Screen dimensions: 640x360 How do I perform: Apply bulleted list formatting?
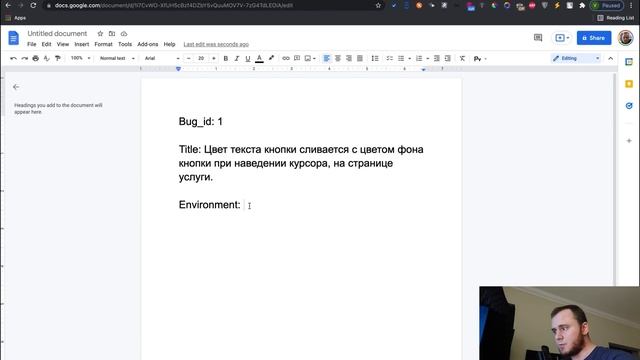click(401, 58)
